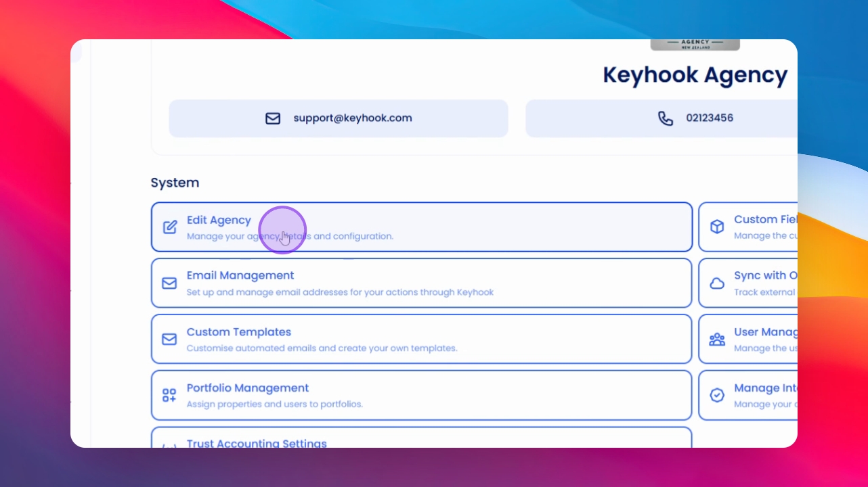Viewport: 868px width, 487px height.
Task: Click the envelope icon beside Email Management
Action: coord(169,283)
